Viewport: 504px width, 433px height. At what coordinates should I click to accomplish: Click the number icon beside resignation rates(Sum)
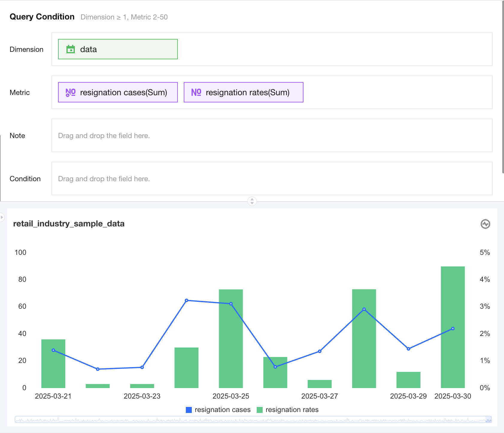[196, 92]
